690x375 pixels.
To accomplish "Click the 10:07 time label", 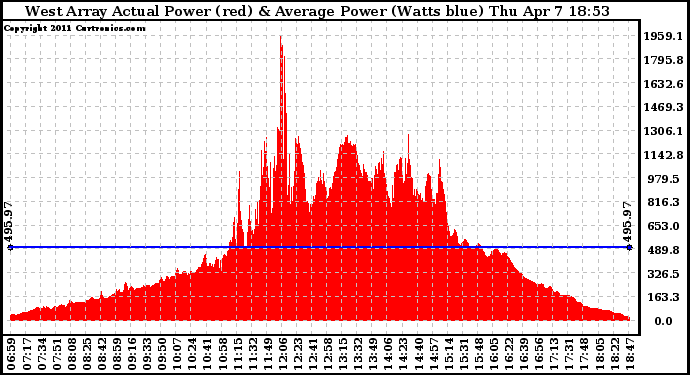I will pyautogui.click(x=177, y=354).
